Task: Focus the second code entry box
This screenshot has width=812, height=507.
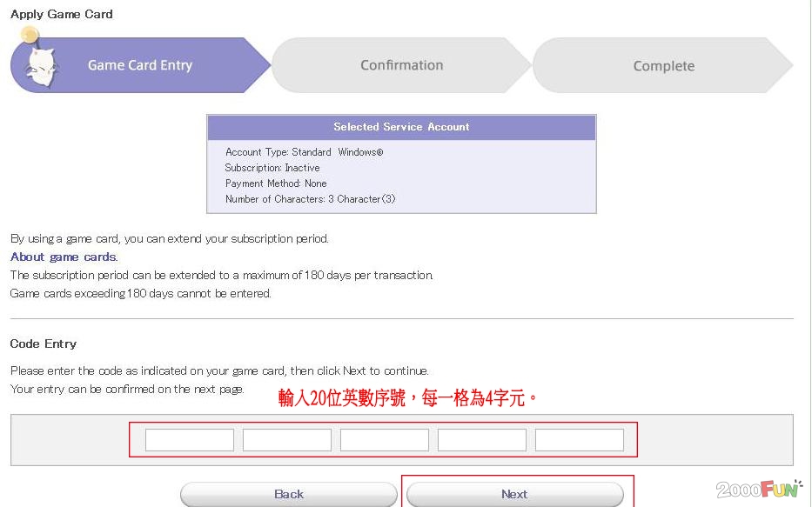Action: 287,440
